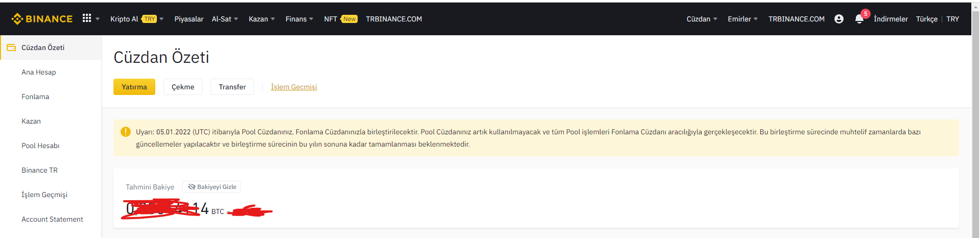Open the Piyasalar menu item
The image size is (980, 238).
click(x=189, y=19)
